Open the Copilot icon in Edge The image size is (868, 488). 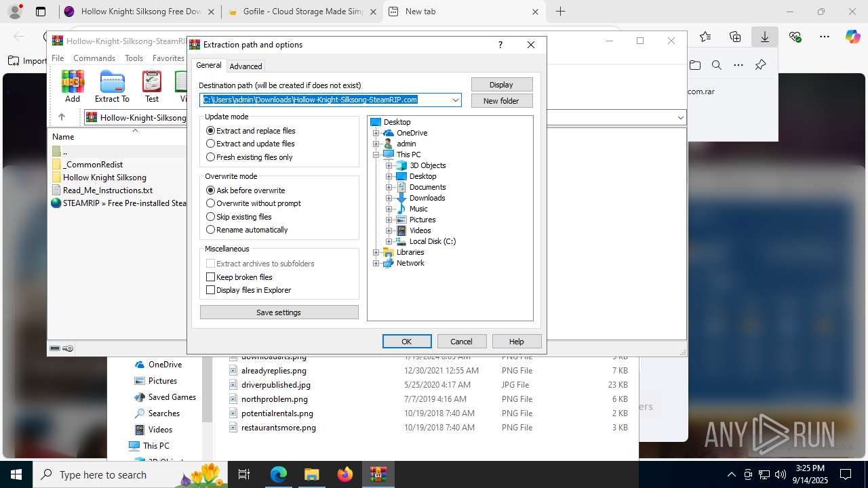click(852, 37)
